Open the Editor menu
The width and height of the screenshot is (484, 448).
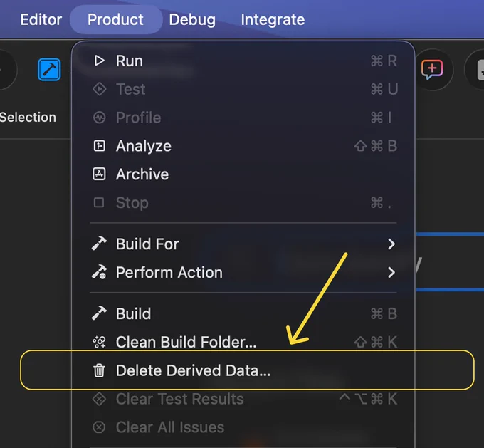tap(41, 19)
